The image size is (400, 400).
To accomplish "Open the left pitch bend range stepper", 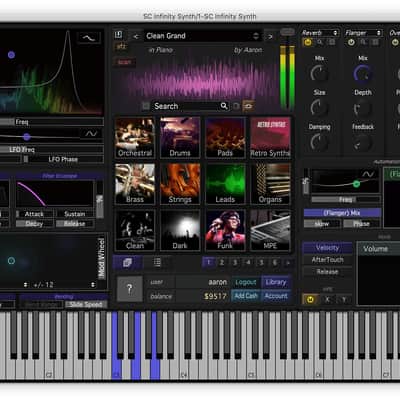I will tap(25, 285).
